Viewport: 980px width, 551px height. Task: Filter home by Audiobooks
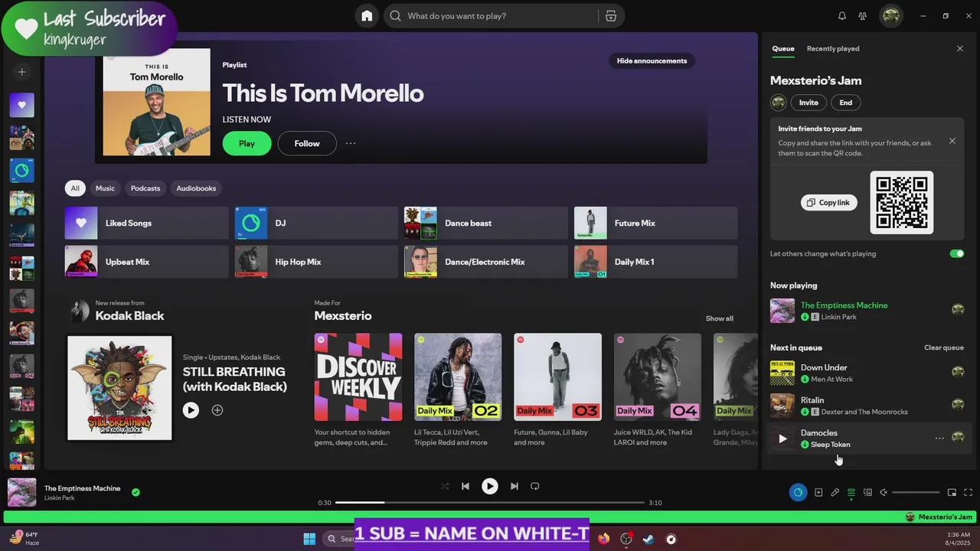[x=196, y=188]
